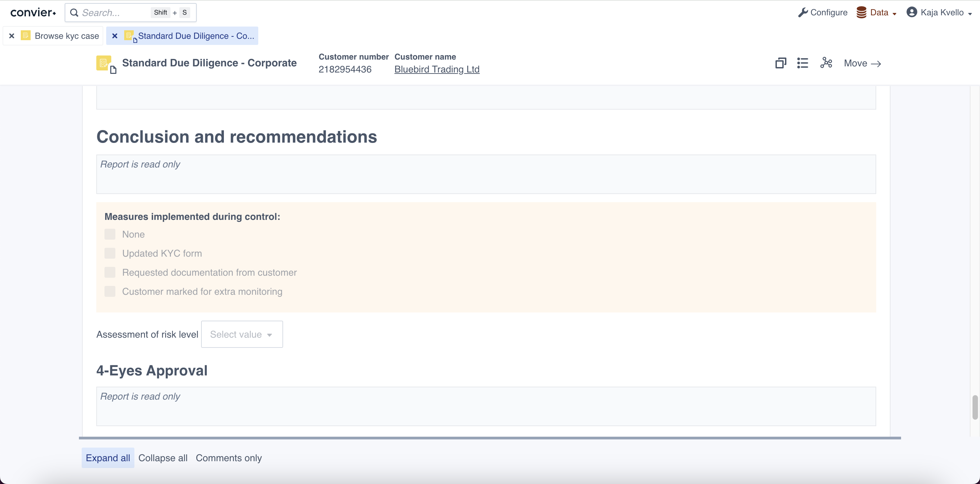Open the list view icon in header
The height and width of the screenshot is (484, 980).
pyautogui.click(x=802, y=63)
